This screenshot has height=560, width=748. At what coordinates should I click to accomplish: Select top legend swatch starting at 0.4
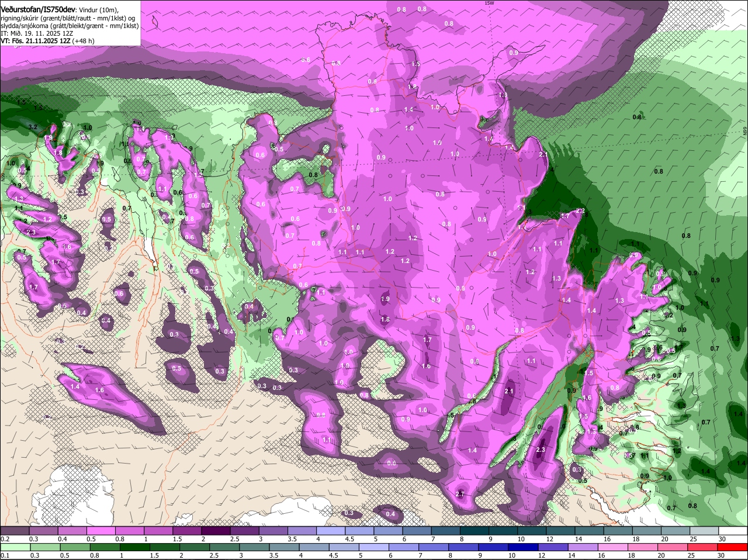(72, 531)
